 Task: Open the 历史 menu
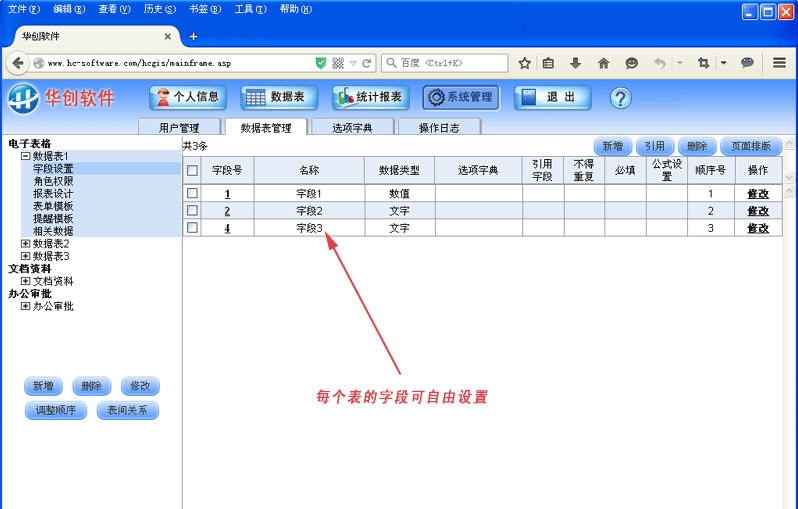tap(159, 9)
